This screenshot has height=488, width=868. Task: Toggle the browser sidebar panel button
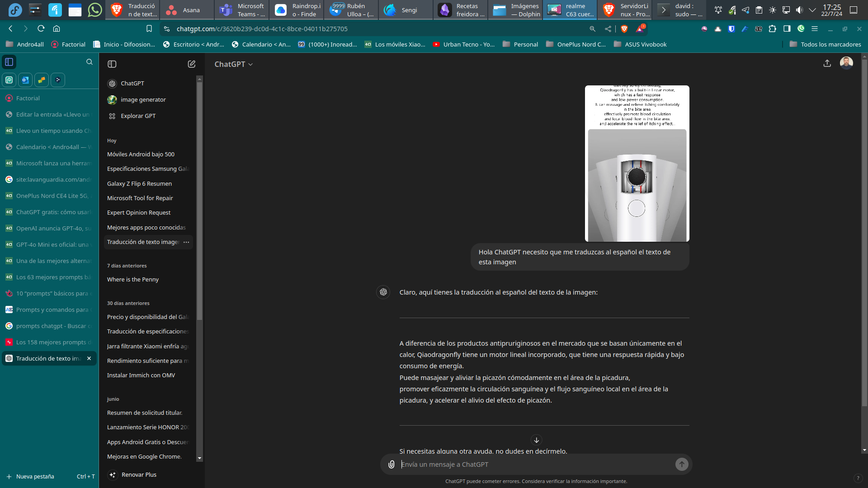tap(787, 28)
